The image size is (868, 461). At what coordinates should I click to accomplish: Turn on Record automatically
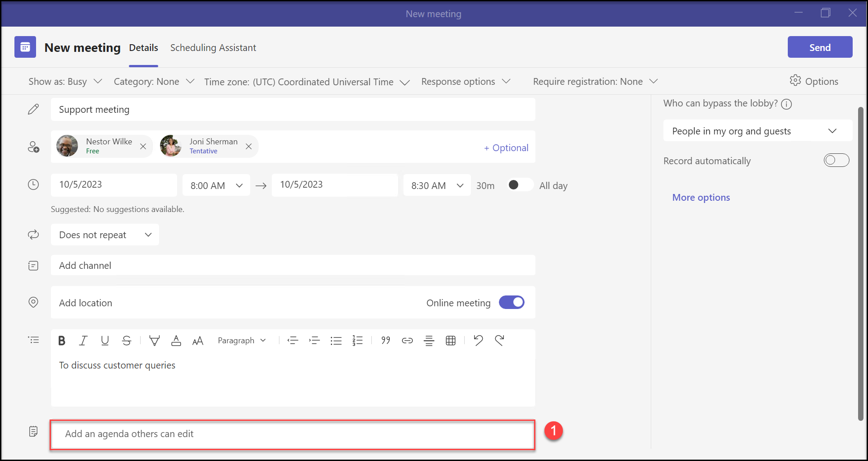click(836, 160)
